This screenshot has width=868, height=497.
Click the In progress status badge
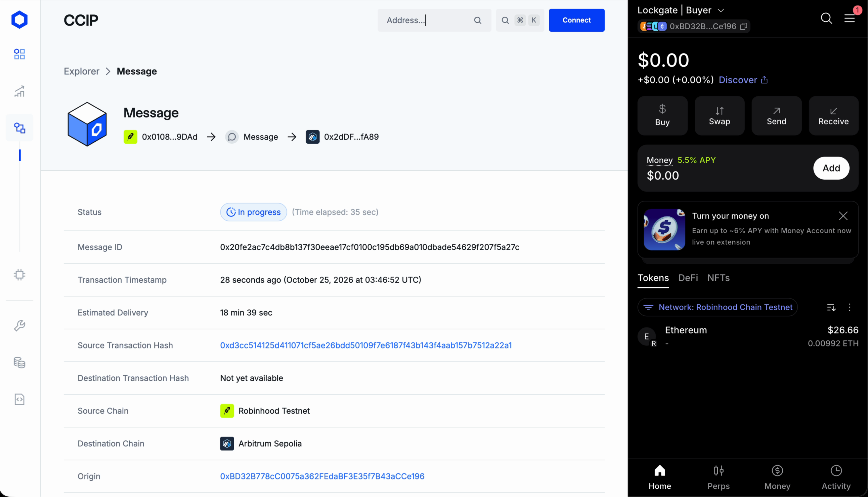tap(254, 212)
